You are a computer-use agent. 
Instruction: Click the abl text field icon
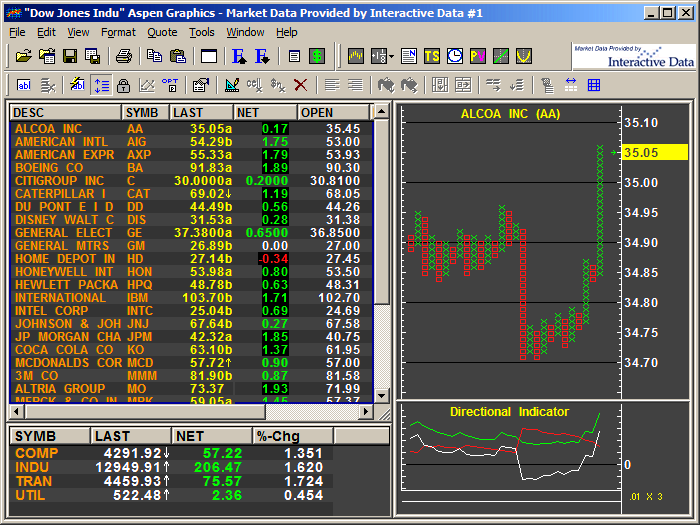point(24,85)
